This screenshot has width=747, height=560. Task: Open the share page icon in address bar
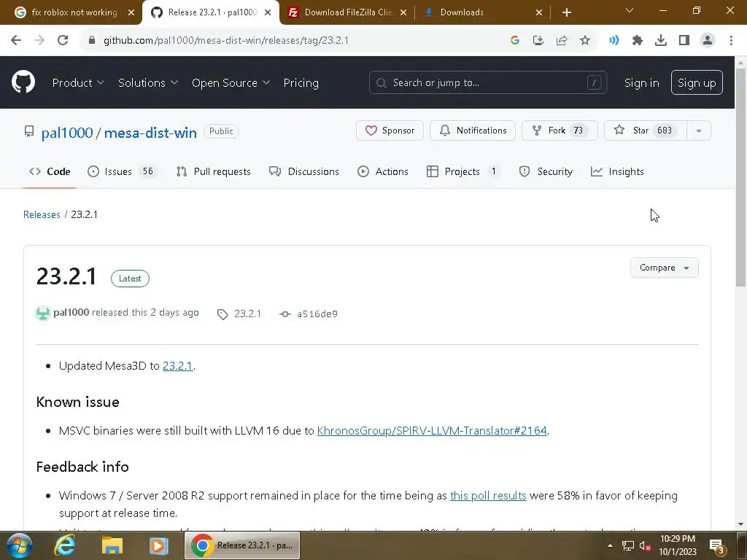coord(562,41)
